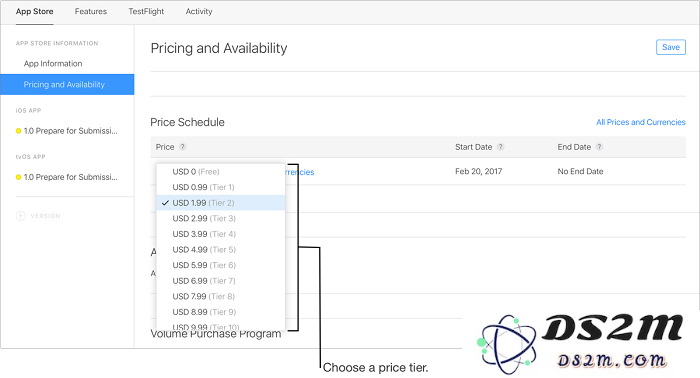Pick the checked USD 1.99 Tier 2 option

point(221,203)
